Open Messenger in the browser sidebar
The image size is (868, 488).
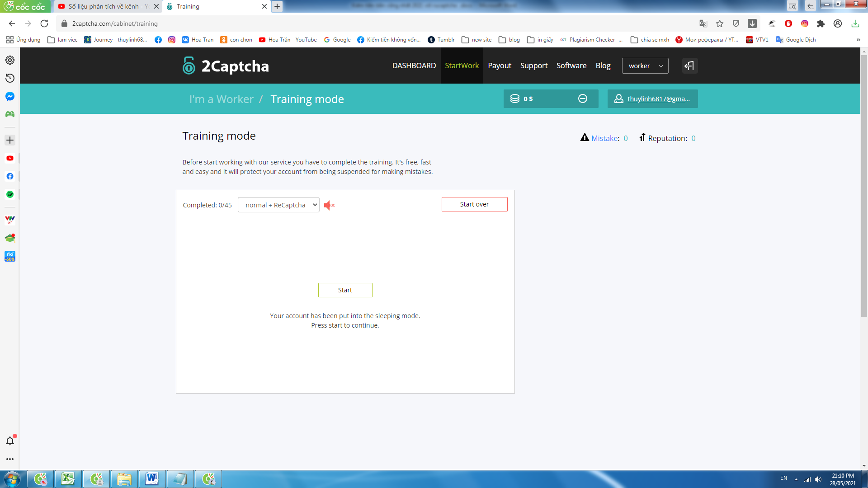[10, 96]
